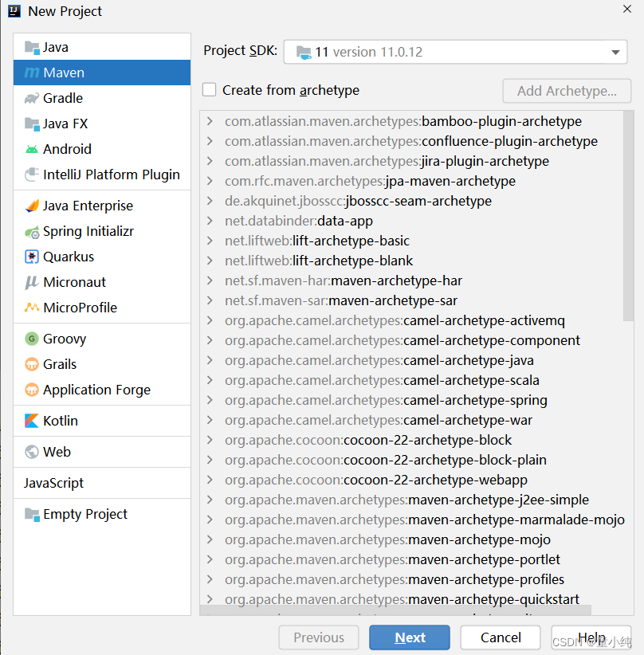Click the Cancel button
This screenshot has height=655, width=644.
click(501, 637)
